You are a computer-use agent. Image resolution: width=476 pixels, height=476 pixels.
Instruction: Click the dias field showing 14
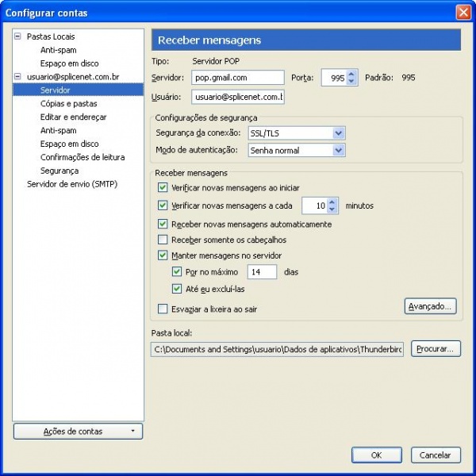[262, 271]
